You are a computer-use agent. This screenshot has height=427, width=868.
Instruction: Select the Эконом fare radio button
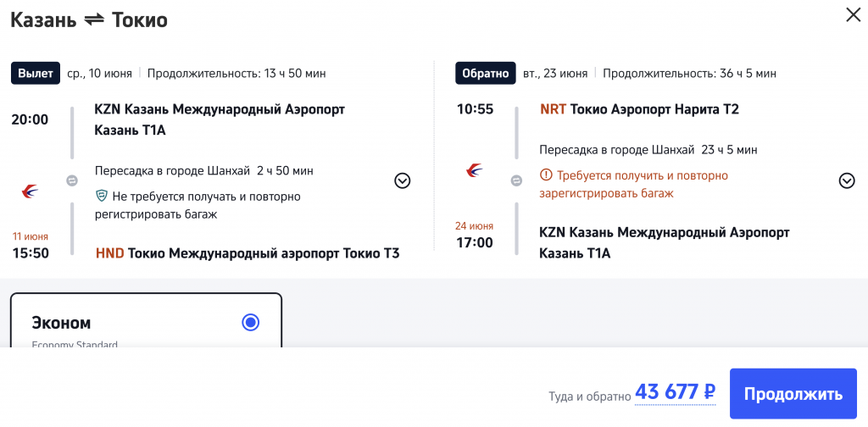point(250,322)
